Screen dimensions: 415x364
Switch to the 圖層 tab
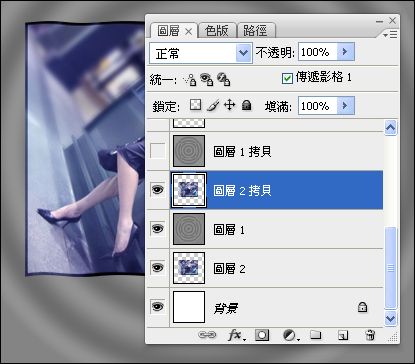pos(169,31)
